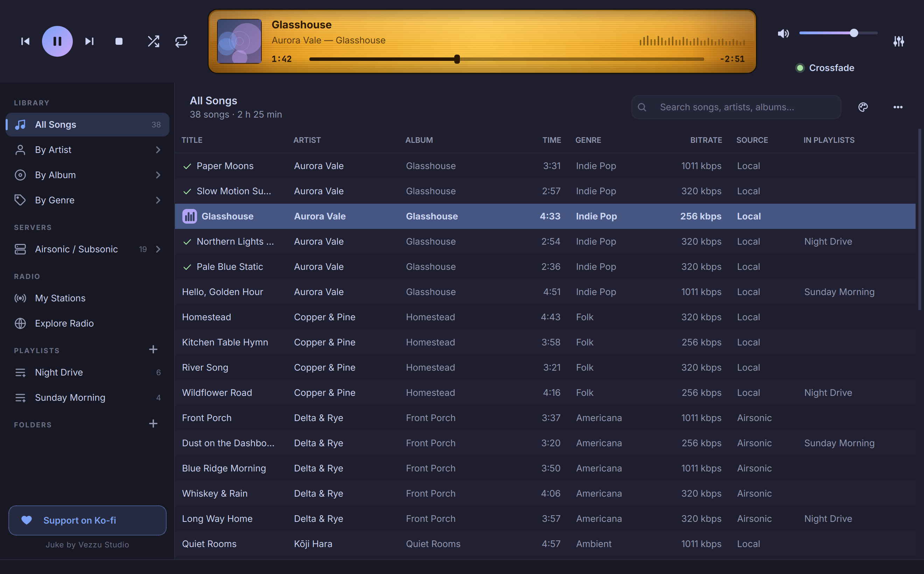
Task: Open Explore Radio
Action: (88, 323)
